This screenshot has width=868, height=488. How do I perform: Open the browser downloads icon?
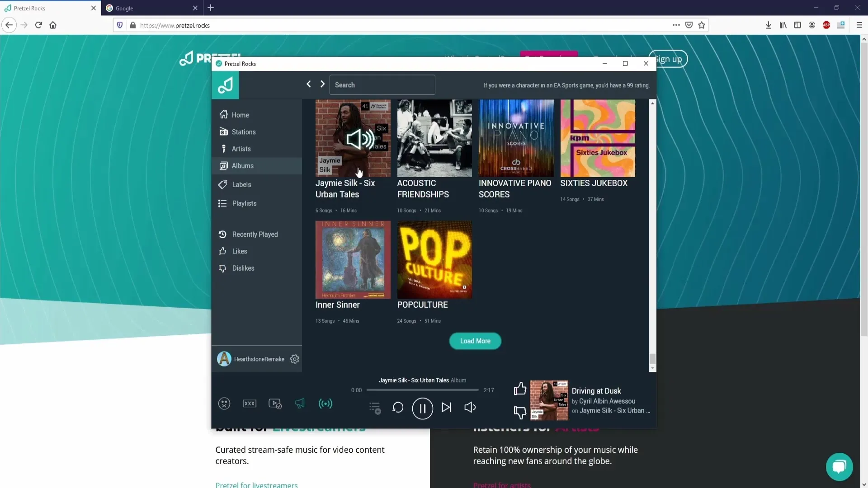(x=768, y=25)
